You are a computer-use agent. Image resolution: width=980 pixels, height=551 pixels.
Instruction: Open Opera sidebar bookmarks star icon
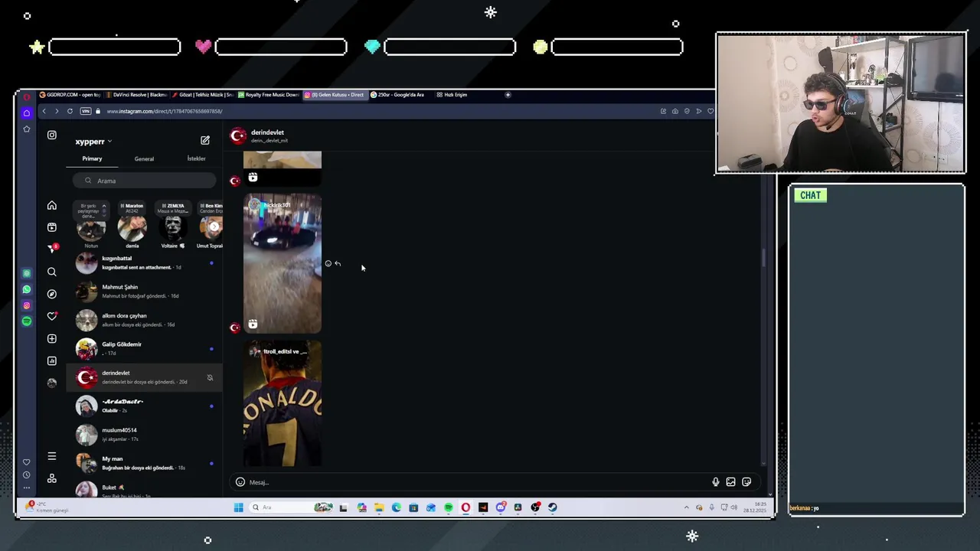(27, 129)
